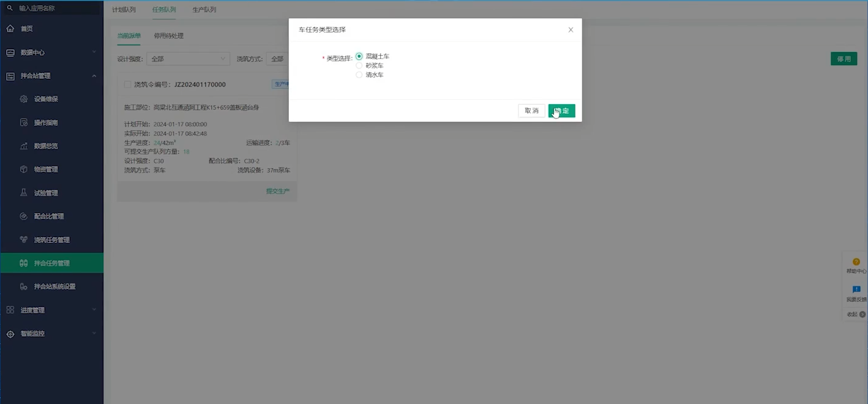Click the 拌合站系统设置 icon
868x404 pixels.
pos(24,286)
